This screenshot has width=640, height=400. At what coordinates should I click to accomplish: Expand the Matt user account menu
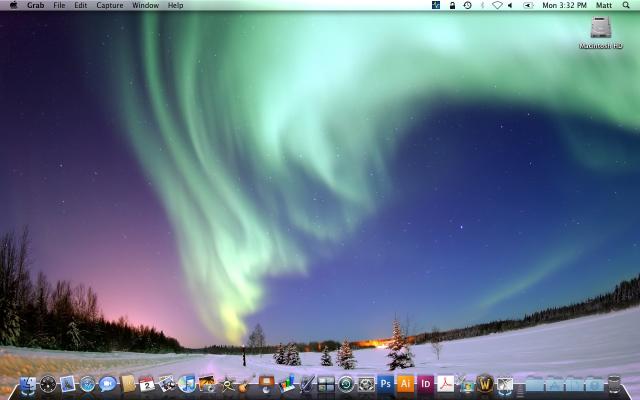pyautogui.click(x=603, y=5)
